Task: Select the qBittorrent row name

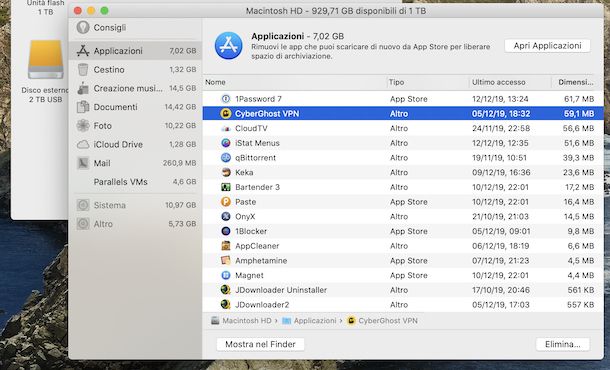Action: pos(255,158)
